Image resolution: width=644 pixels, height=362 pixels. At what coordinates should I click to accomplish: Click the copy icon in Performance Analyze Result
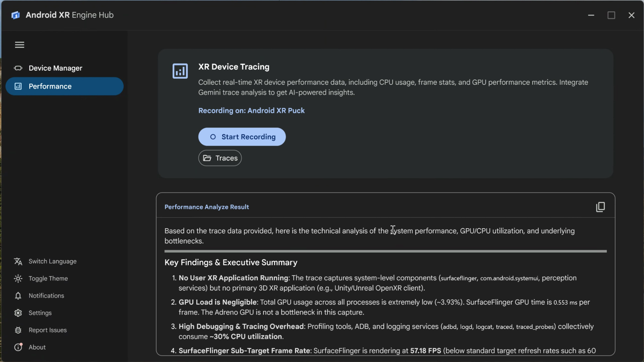click(600, 207)
